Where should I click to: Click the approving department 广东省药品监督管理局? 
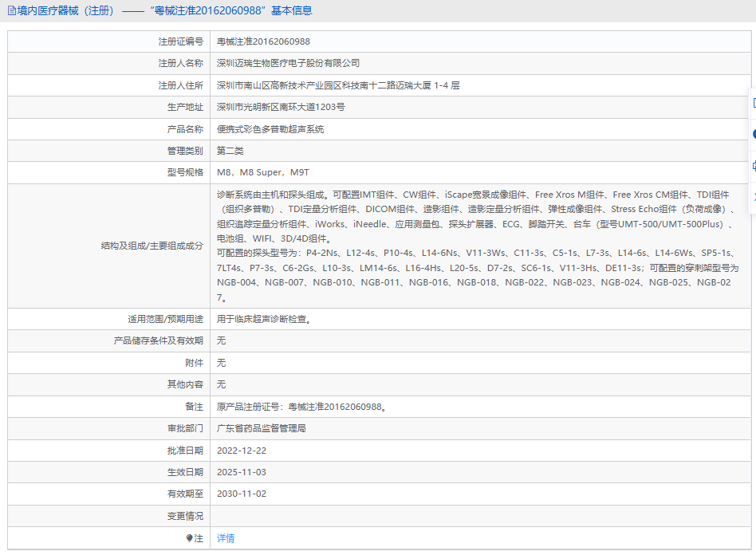(x=262, y=428)
